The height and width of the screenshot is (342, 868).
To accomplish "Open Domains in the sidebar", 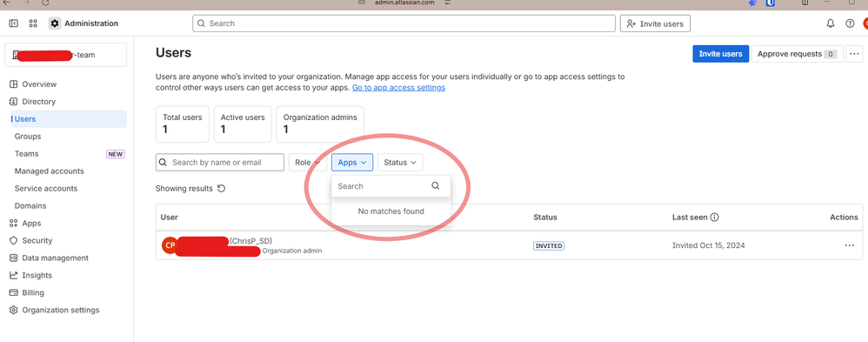I will pos(30,205).
